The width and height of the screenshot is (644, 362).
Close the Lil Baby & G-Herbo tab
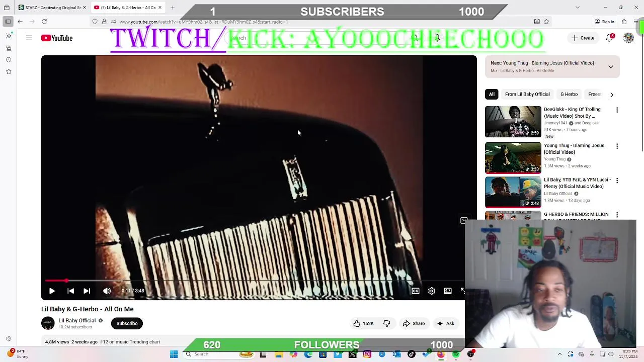[160, 8]
